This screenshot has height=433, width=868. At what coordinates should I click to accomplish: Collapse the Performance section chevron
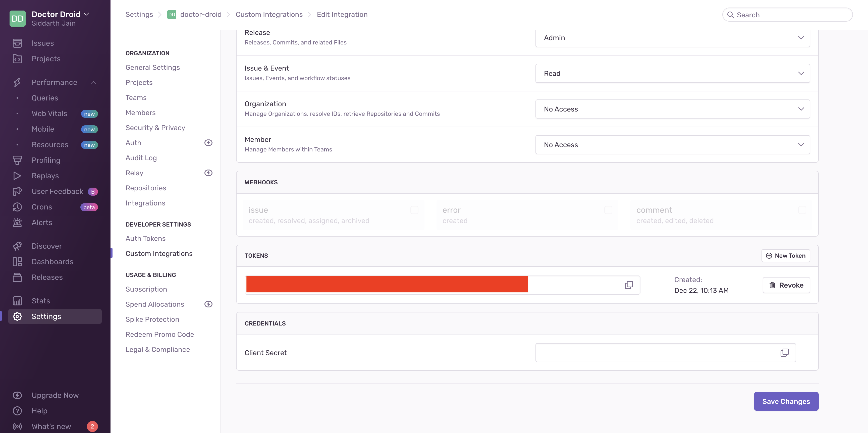[x=94, y=82]
